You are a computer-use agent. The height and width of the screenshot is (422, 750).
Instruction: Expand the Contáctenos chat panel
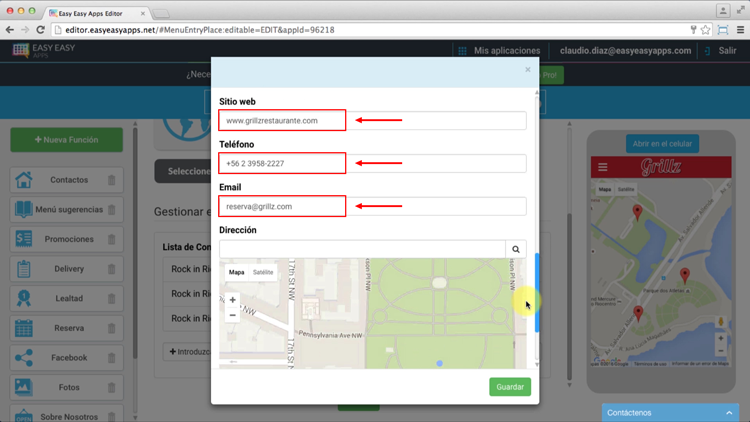coord(670,413)
